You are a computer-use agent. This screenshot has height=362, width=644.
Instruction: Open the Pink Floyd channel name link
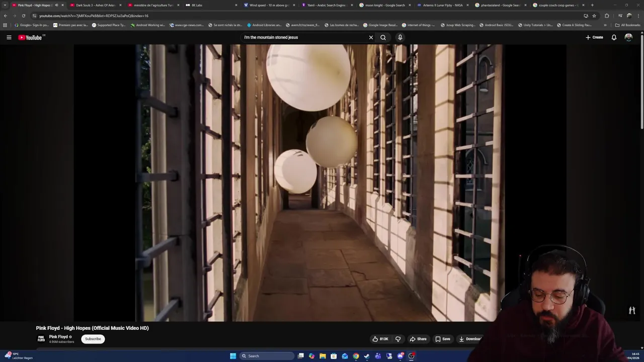(58, 337)
